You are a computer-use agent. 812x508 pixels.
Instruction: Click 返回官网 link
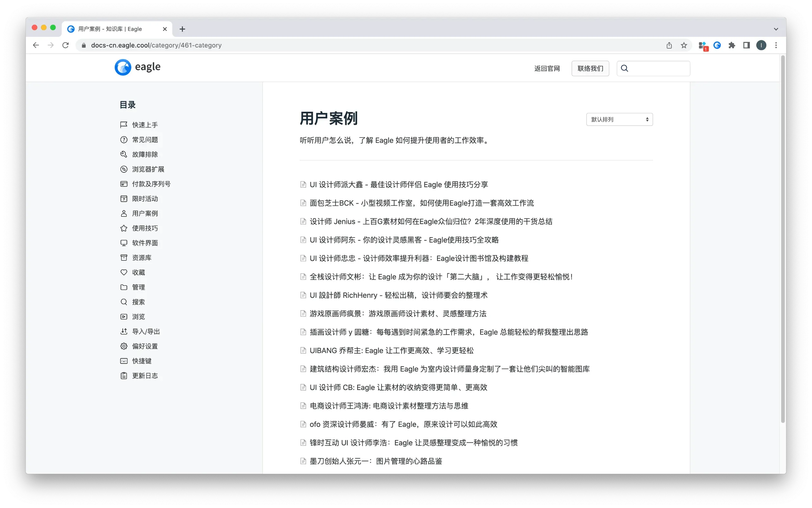pyautogui.click(x=547, y=69)
